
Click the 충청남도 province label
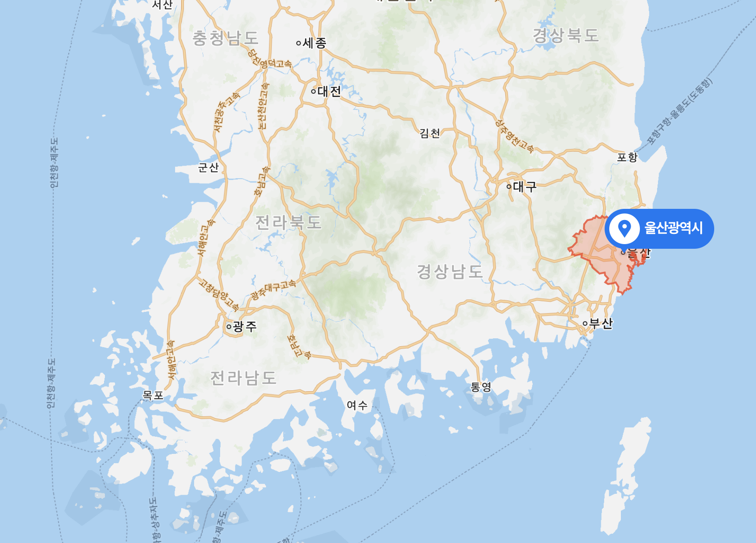click(225, 38)
